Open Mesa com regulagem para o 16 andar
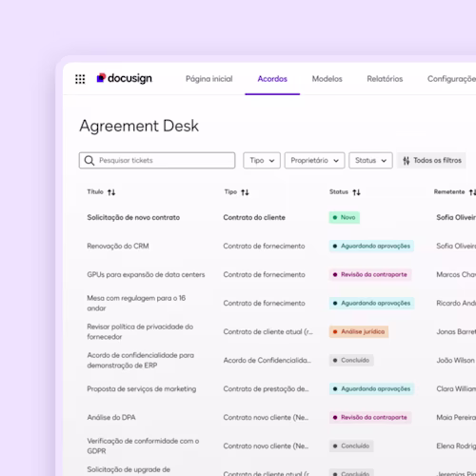Image resolution: width=476 pixels, height=476 pixels. 136,303
